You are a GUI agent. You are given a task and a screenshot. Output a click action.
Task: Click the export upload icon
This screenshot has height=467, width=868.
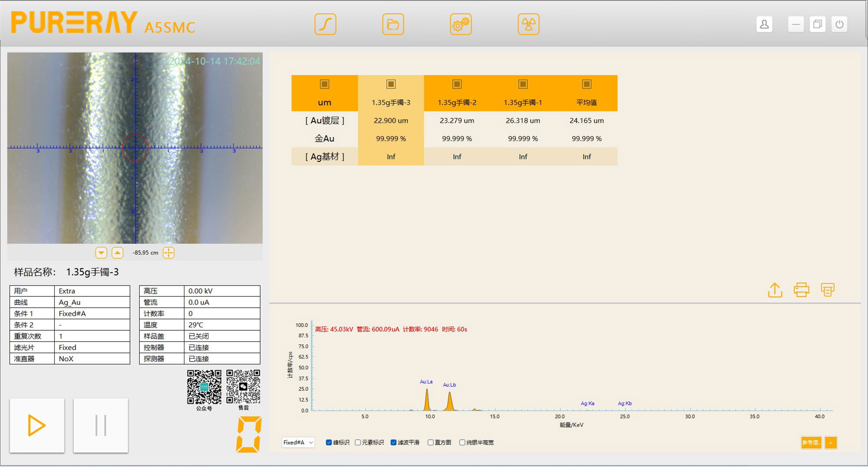(775, 290)
